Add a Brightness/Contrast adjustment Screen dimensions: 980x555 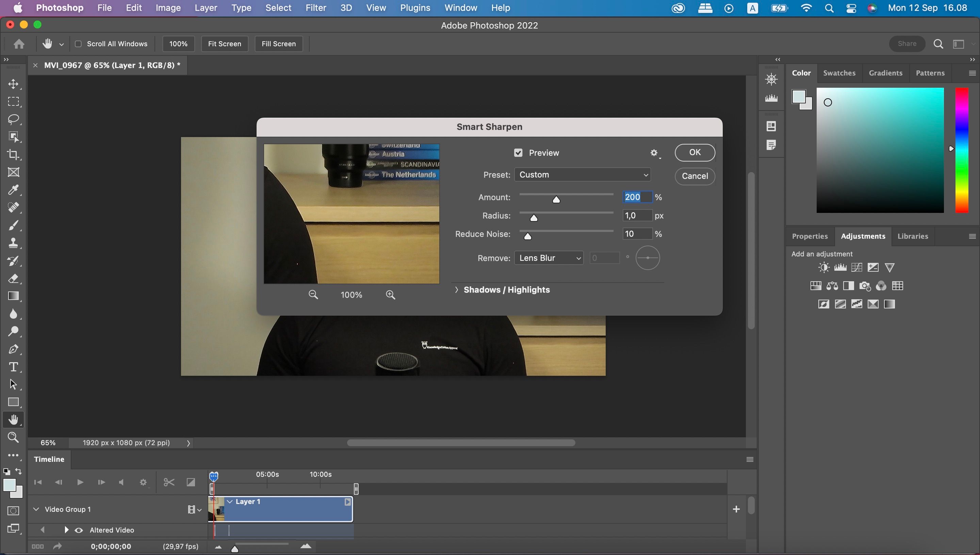(823, 267)
